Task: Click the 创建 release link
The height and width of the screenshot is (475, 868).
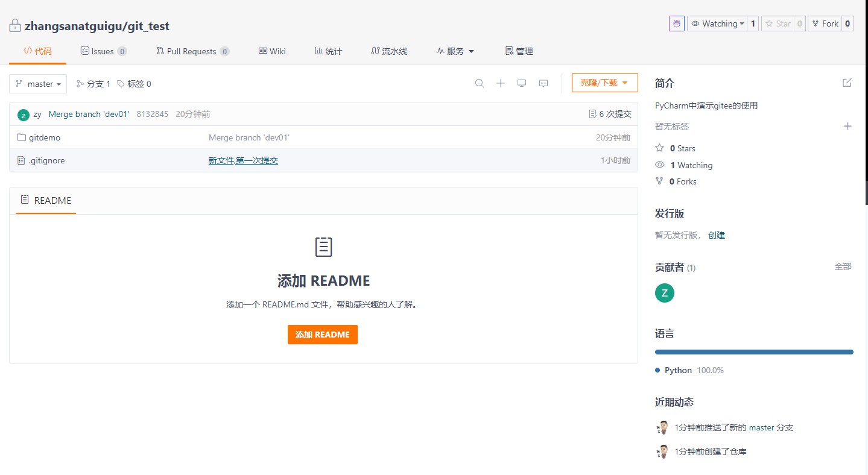Action: [717, 235]
